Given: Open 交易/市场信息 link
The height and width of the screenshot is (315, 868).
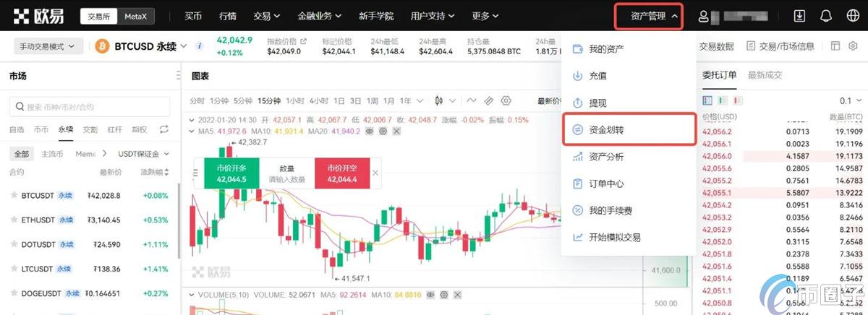Looking at the screenshot, I should tap(780, 46).
